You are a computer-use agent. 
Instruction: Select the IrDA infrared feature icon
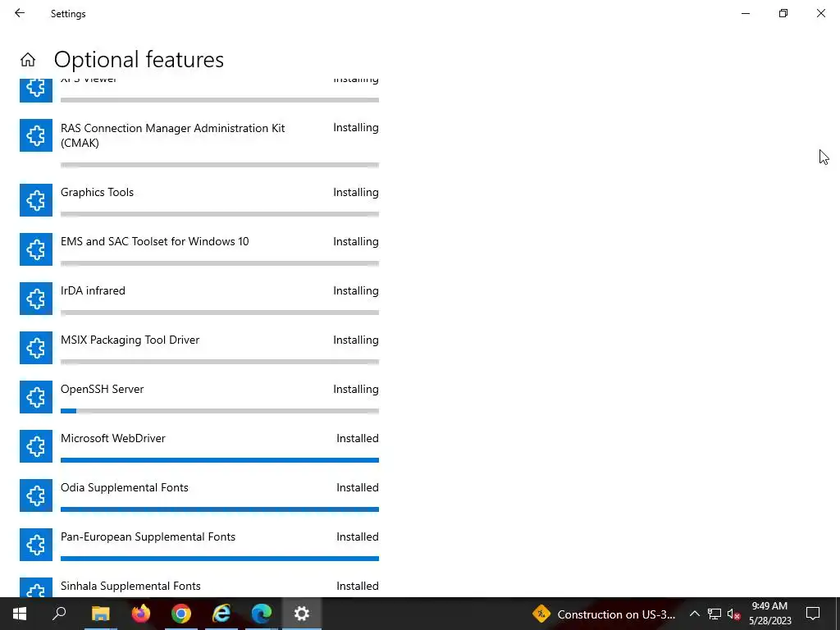pyautogui.click(x=36, y=299)
